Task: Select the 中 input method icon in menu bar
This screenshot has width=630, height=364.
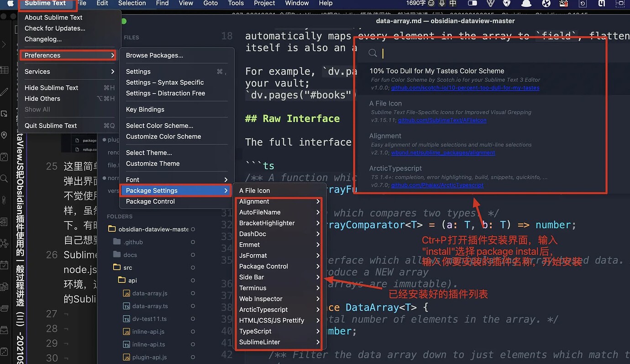Action: point(452,4)
